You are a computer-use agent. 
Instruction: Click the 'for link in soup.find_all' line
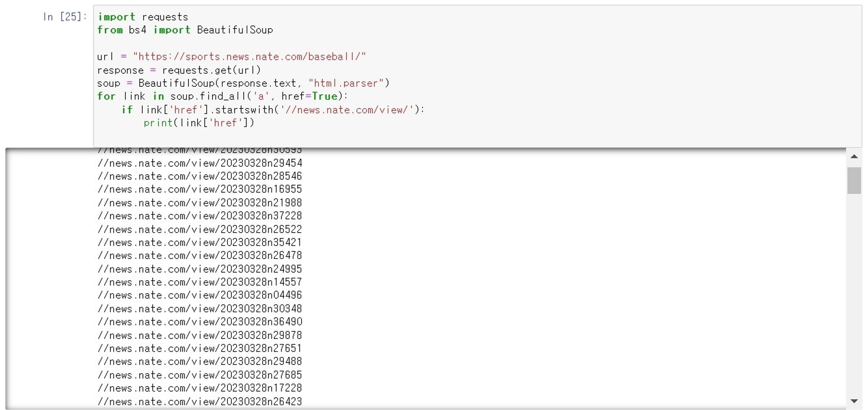pyautogui.click(x=223, y=96)
